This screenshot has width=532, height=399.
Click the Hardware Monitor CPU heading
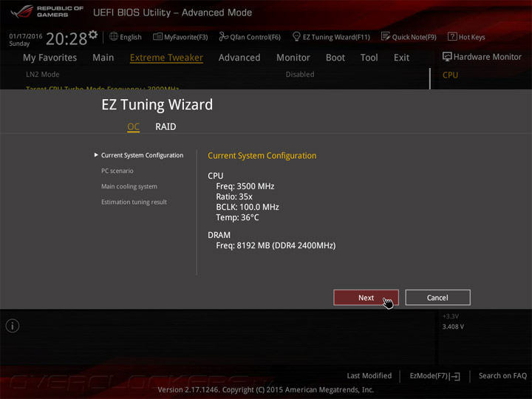[450, 75]
